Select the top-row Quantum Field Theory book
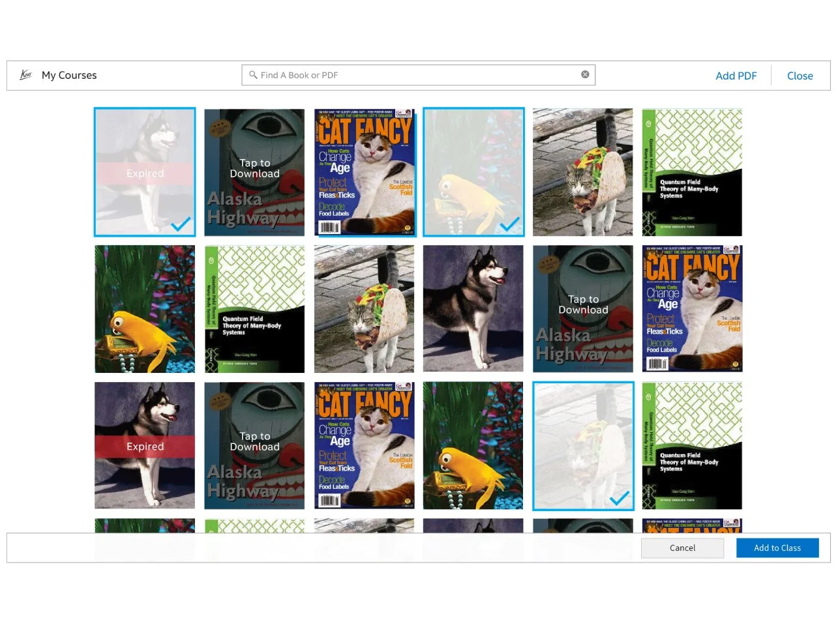This screenshot has height=618, width=840. 693,172
